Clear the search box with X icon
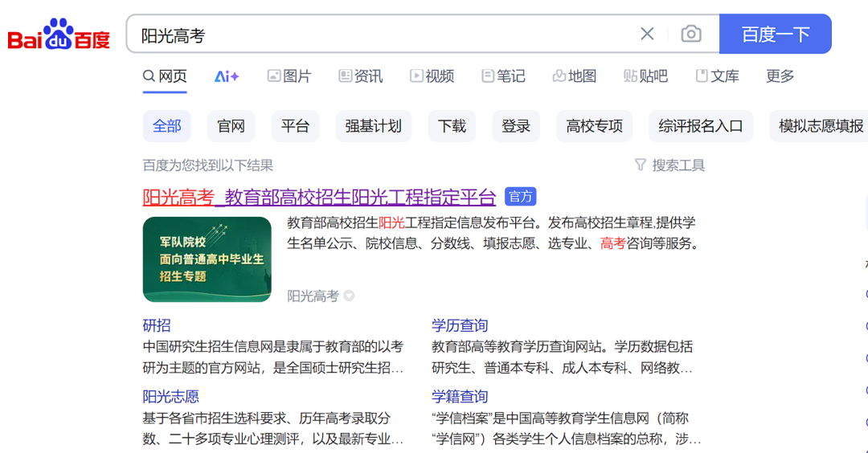Image resolution: width=868 pixels, height=453 pixels. pos(647,34)
